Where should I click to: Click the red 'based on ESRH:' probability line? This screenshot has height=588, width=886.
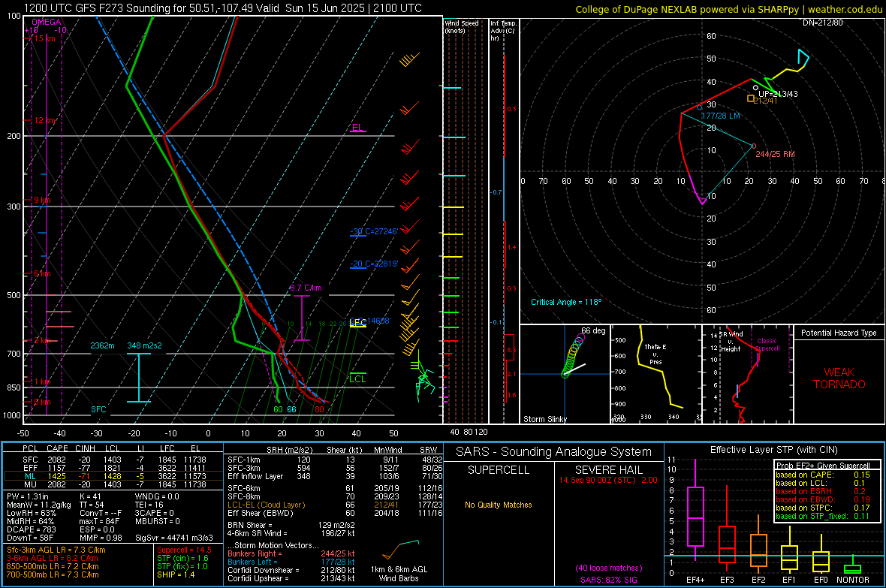pyautogui.click(x=823, y=491)
